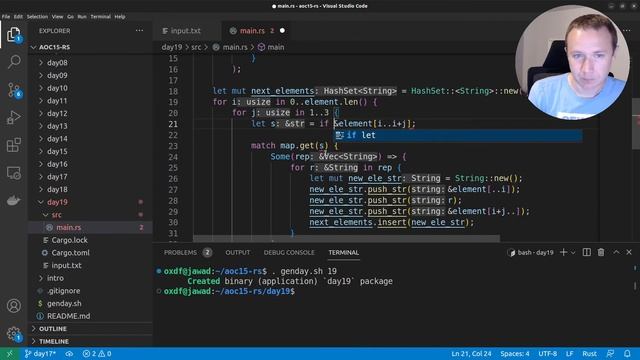This screenshot has height=360, width=640.
Task: Open the File menu
Action: click(6, 17)
